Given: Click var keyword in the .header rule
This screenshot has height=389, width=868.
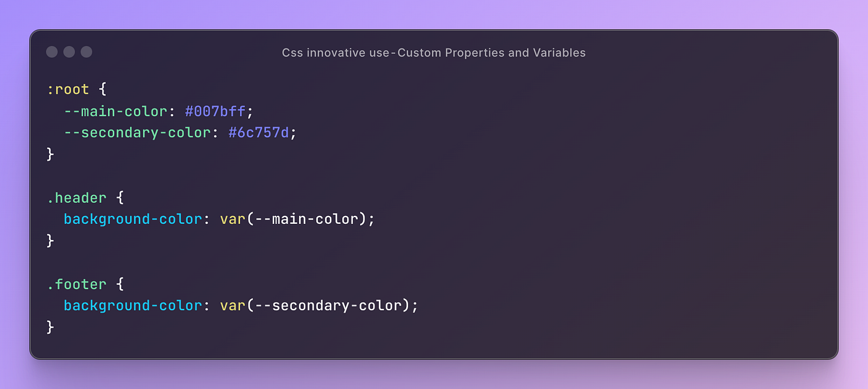Looking at the screenshot, I should [x=232, y=219].
